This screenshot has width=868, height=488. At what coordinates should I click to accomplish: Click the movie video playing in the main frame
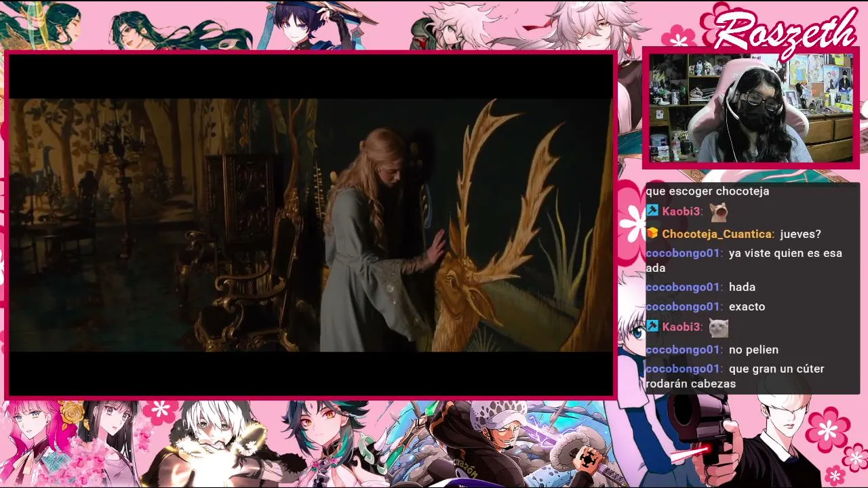(311, 225)
